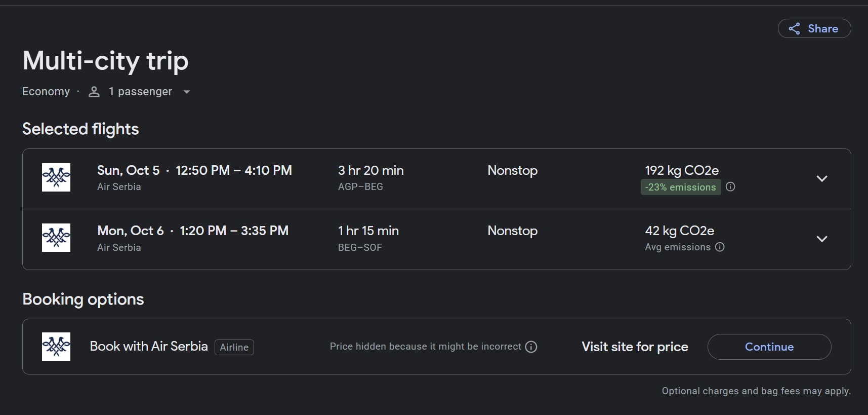Click the 192 kg CO2e emissions value
Image resolution: width=868 pixels, height=415 pixels.
[x=681, y=171]
